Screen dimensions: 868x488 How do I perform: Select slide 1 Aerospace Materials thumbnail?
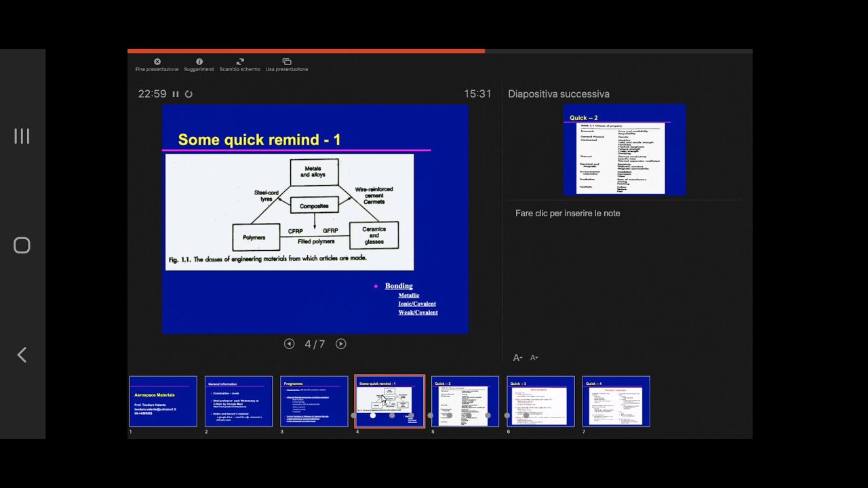coord(163,401)
